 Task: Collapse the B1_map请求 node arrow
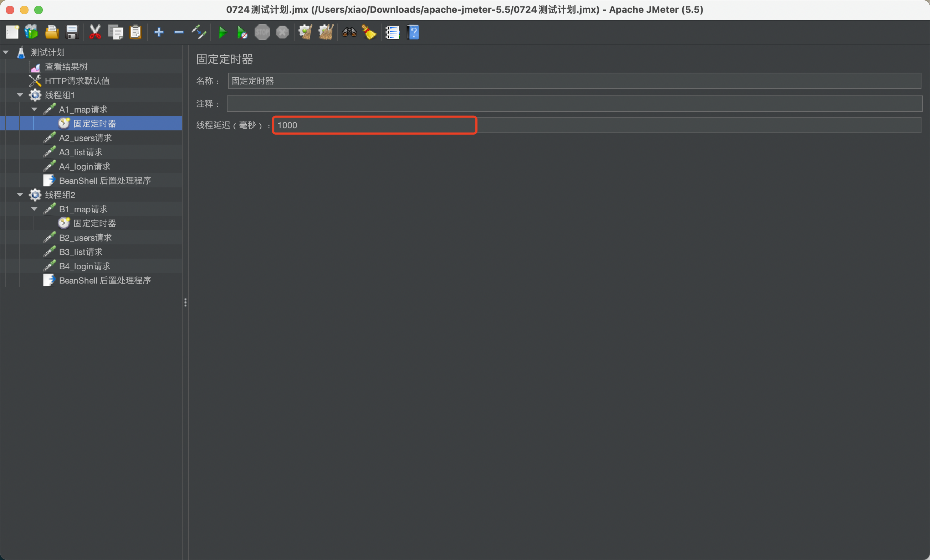pos(34,209)
